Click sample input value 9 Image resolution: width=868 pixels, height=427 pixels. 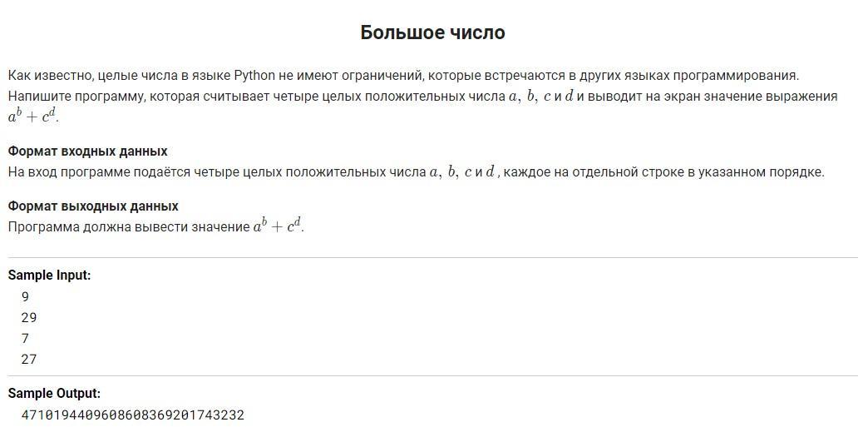tap(25, 296)
